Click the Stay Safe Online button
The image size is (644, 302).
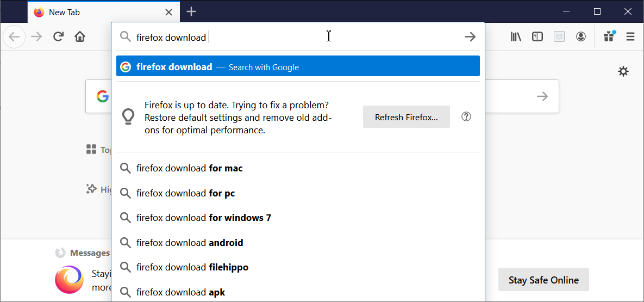pyautogui.click(x=543, y=280)
